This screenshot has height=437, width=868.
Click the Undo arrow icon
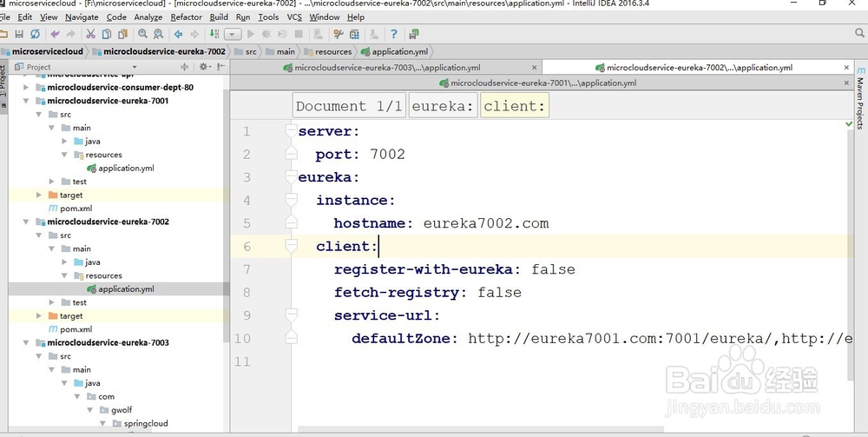click(x=55, y=35)
